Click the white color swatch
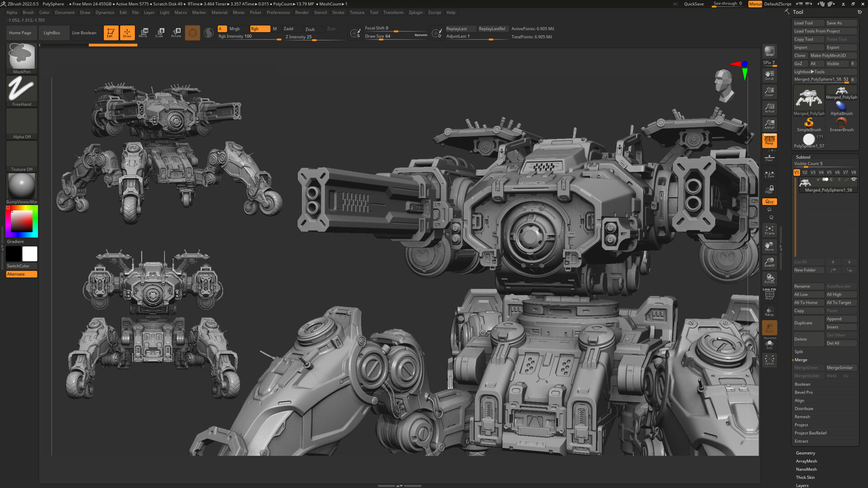The image size is (868, 488). click(30, 254)
